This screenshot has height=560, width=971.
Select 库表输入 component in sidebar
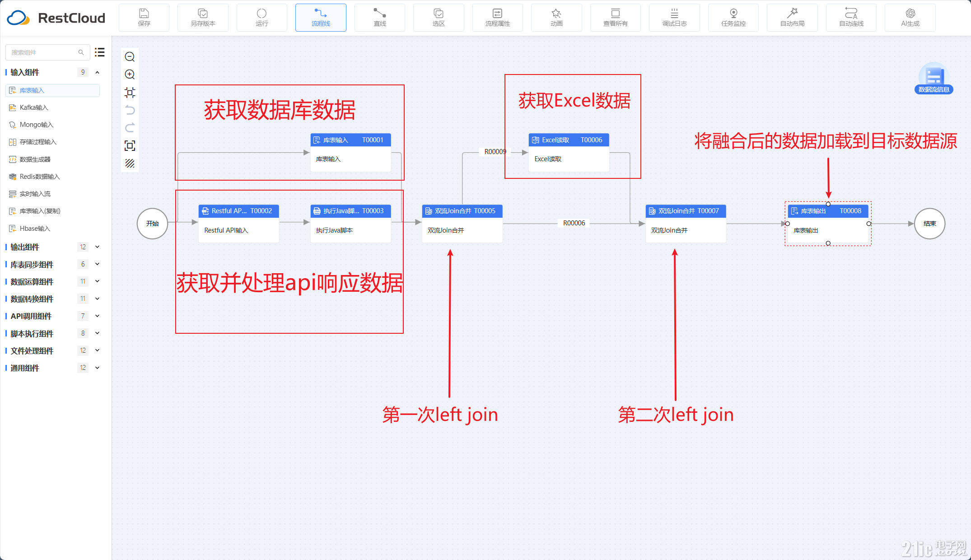(x=52, y=90)
